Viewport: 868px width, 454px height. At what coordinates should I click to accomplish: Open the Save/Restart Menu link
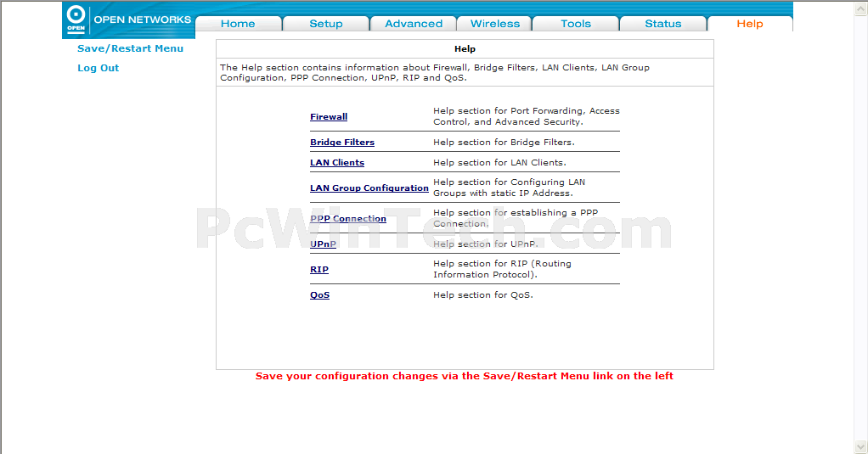pos(130,48)
